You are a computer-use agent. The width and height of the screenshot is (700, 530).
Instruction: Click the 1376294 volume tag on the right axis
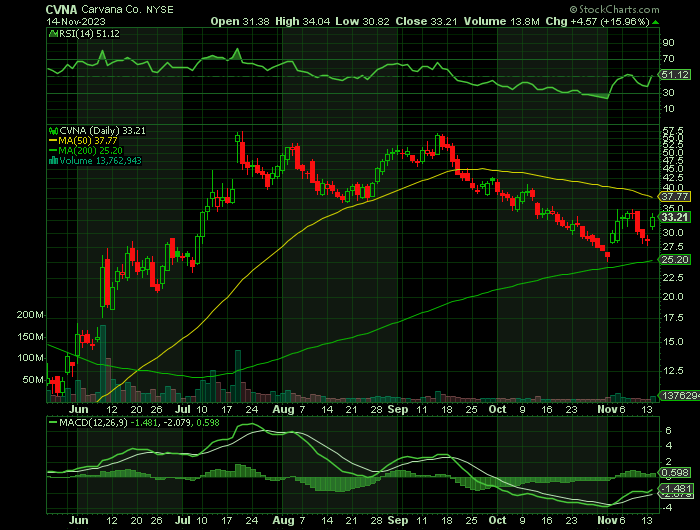tap(679, 396)
